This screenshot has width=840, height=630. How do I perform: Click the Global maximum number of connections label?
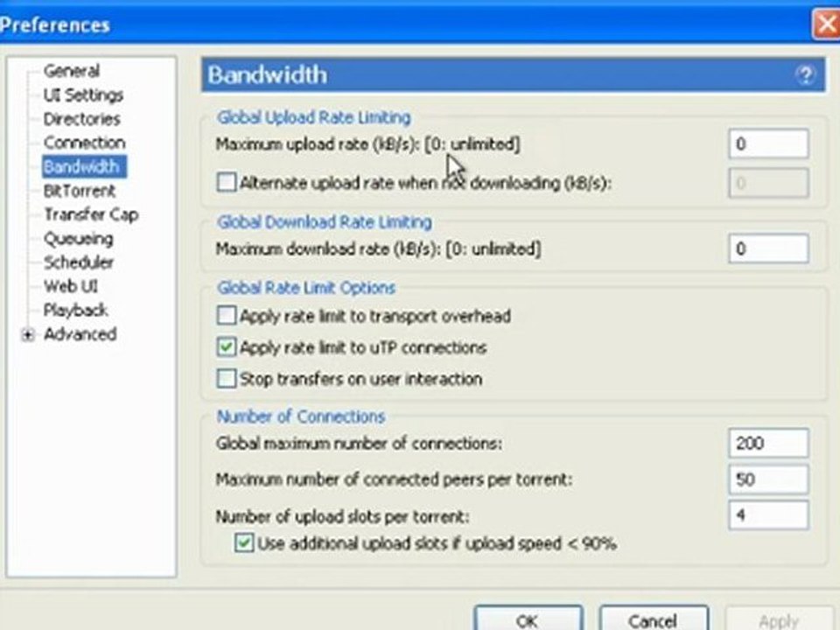point(359,444)
